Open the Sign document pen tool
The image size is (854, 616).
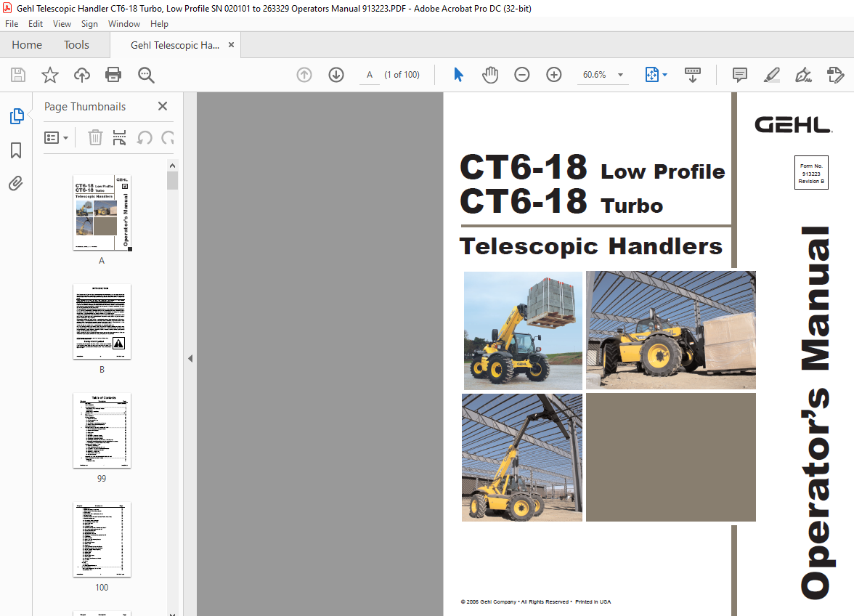click(803, 75)
